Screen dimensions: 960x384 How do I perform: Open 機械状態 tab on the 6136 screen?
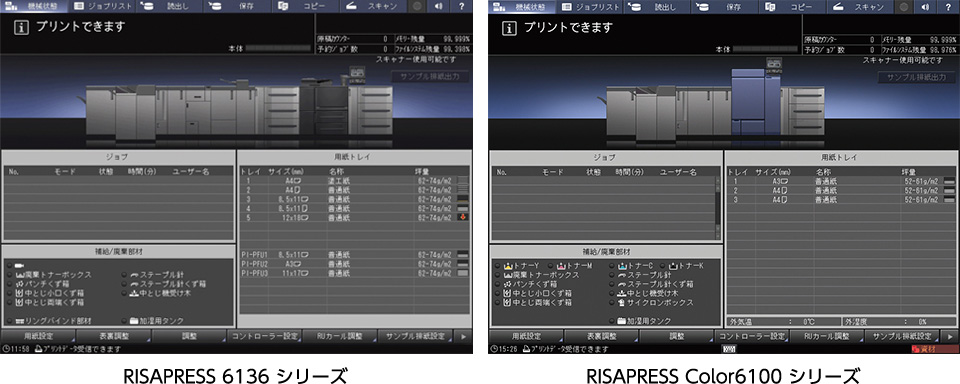click(x=34, y=7)
